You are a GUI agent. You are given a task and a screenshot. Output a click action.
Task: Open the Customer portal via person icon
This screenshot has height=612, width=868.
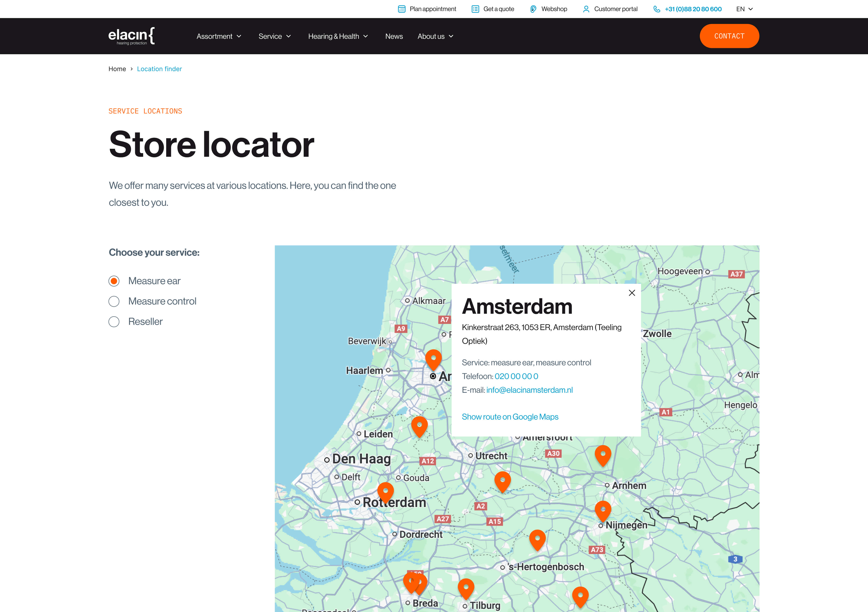coord(586,9)
